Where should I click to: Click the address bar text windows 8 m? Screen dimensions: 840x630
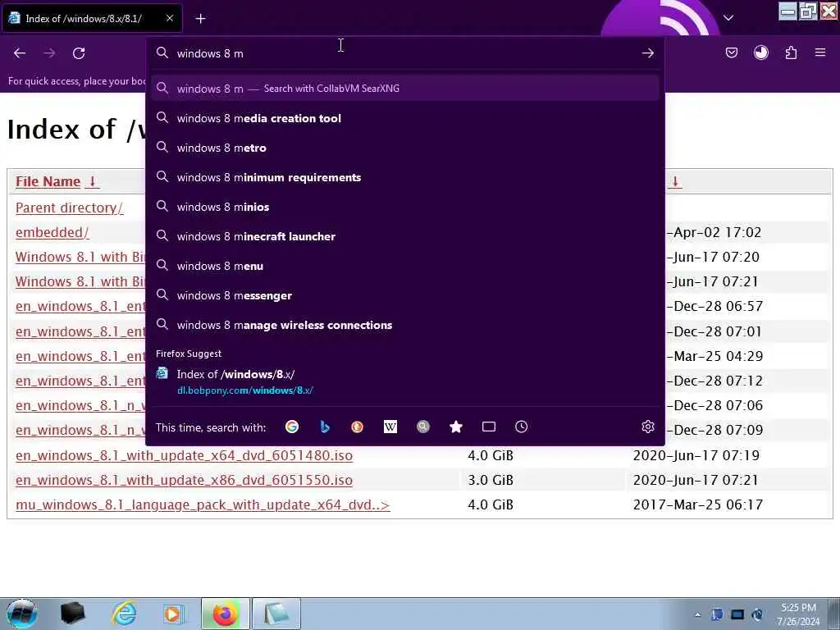click(x=210, y=53)
